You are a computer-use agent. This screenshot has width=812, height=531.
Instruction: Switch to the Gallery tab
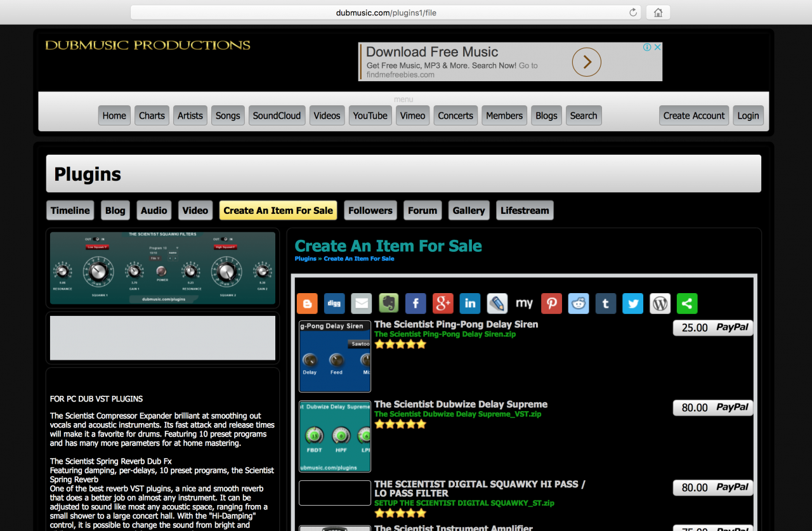tap(469, 211)
